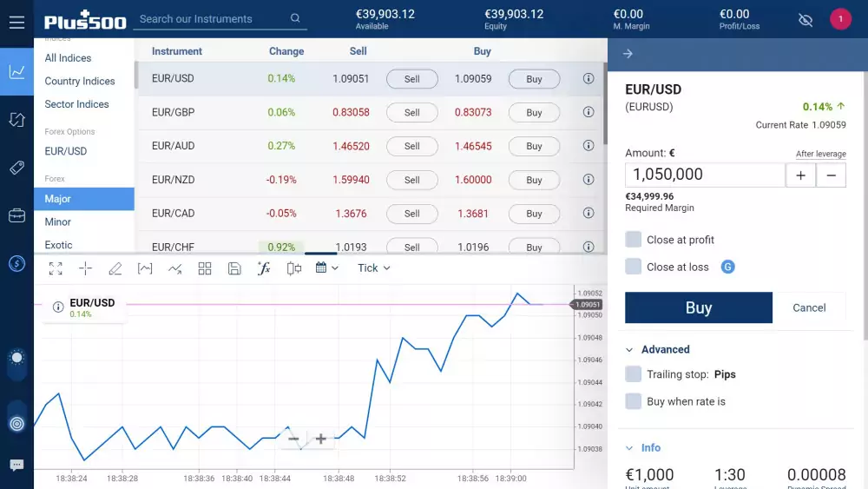Open the Trade chart sidebar icon

[x=16, y=71]
